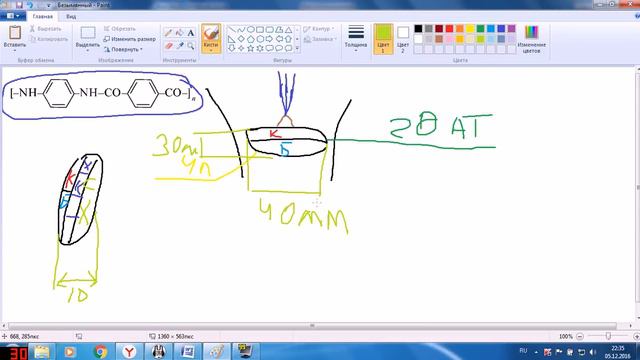Click the Undo arrow in title bar
The image size is (640, 360).
[x=30, y=5]
